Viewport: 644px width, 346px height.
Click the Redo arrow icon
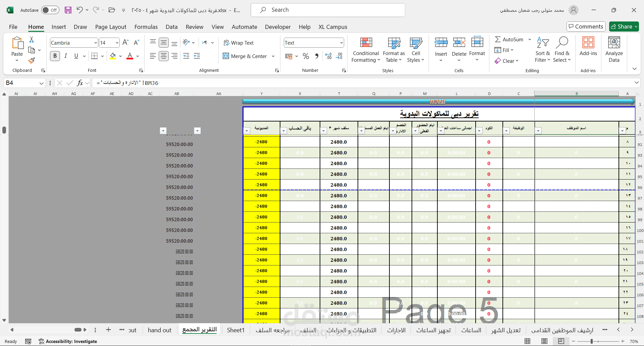(96, 10)
